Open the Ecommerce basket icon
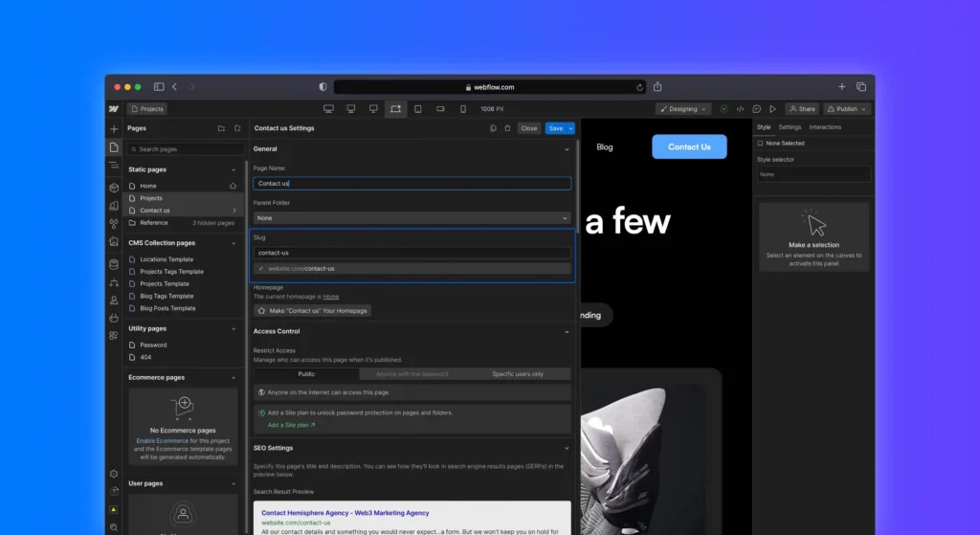The height and width of the screenshot is (535, 980). coord(114,318)
